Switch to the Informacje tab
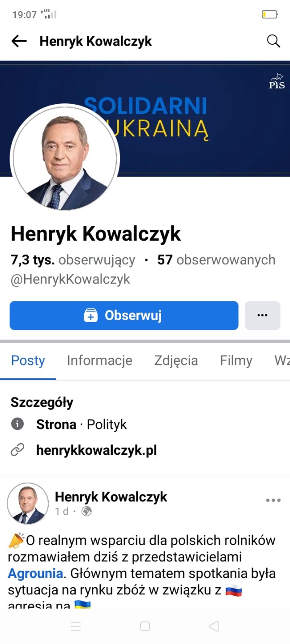Screen dimensions: 290x644 pyautogui.click(x=100, y=360)
